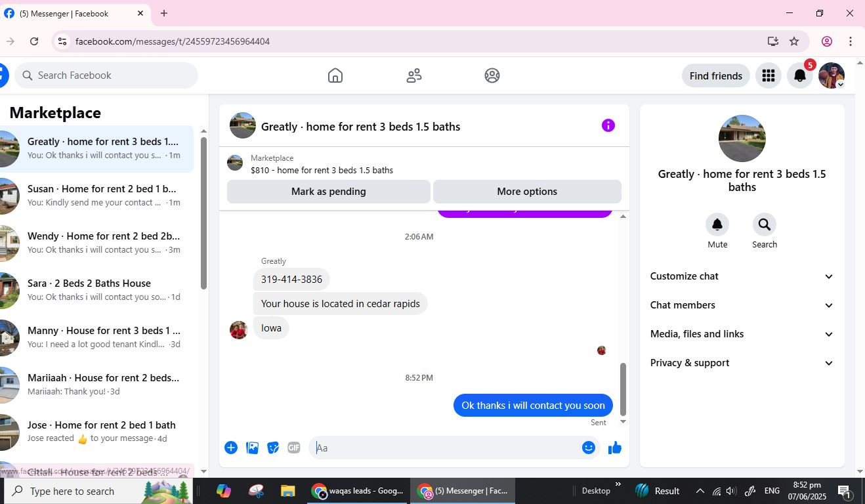Image resolution: width=865 pixels, height=504 pixels.
Task: Click More options button
Action: click(x=527, y=192)
